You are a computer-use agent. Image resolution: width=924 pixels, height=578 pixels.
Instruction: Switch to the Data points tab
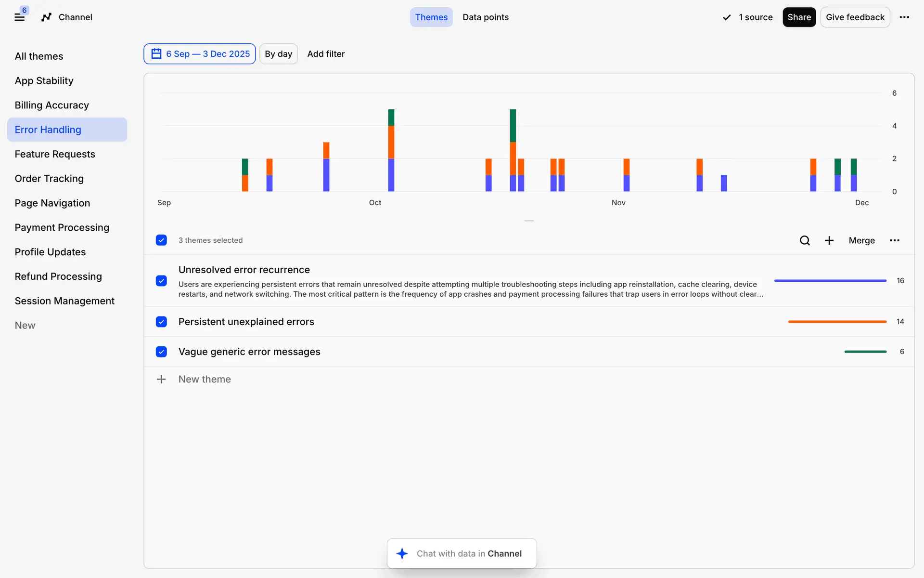(x=485, y=17)
